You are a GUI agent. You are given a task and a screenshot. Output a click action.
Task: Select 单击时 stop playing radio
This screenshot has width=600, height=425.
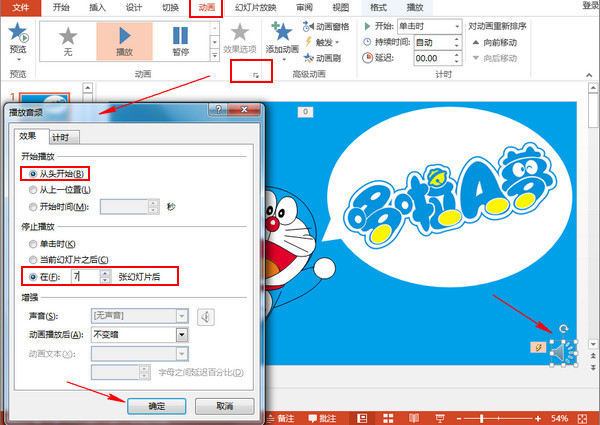pyautogui.click(x=33, y=244)
